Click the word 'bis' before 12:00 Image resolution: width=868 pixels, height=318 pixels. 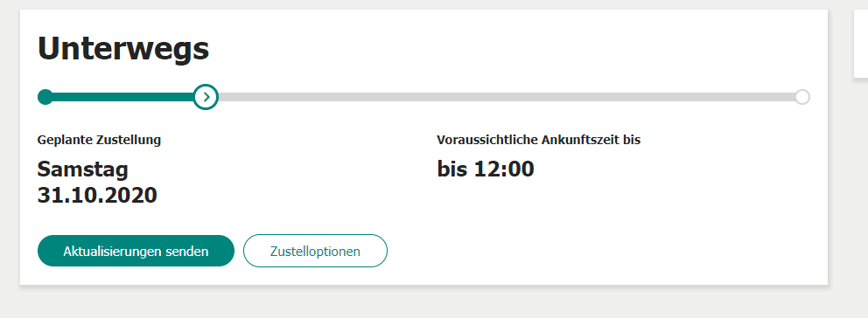point(453,169)
